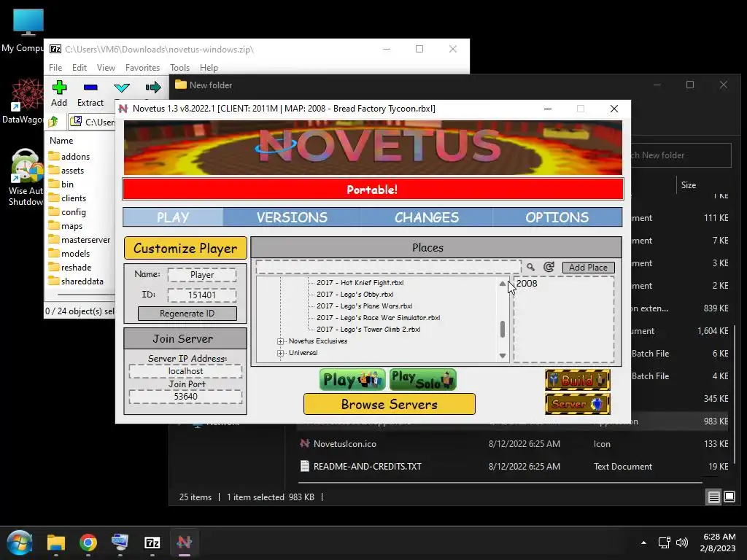Viewport: 747px width, 560px height.
Task: Show hidden tray icons chevron
Action: 643,542
